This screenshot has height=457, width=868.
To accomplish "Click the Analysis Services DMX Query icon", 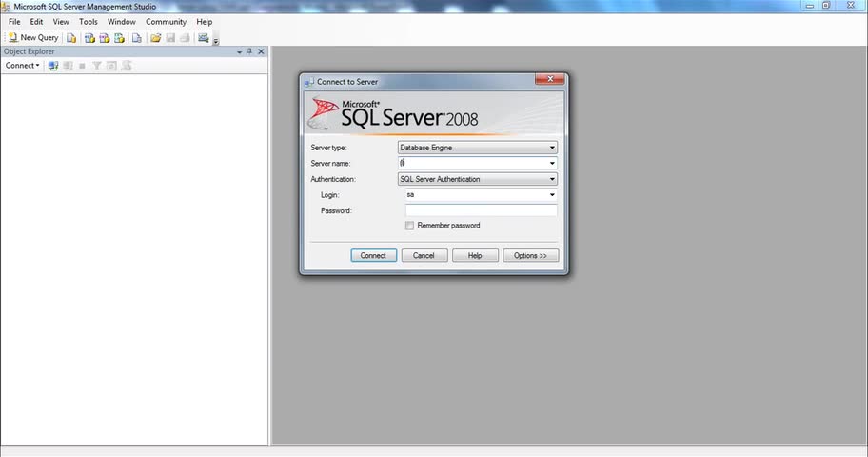I will 104,38.
